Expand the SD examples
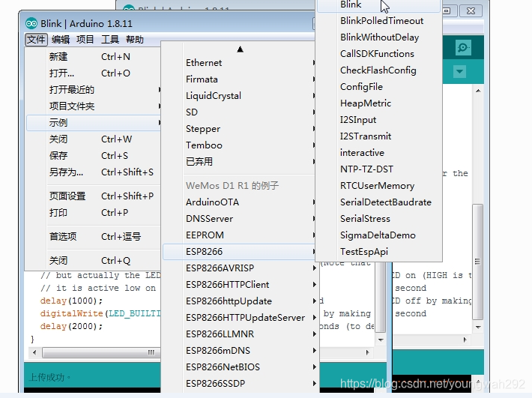Image resolution: width=532 pixels, height=398 pixels. tap(239, 112)
